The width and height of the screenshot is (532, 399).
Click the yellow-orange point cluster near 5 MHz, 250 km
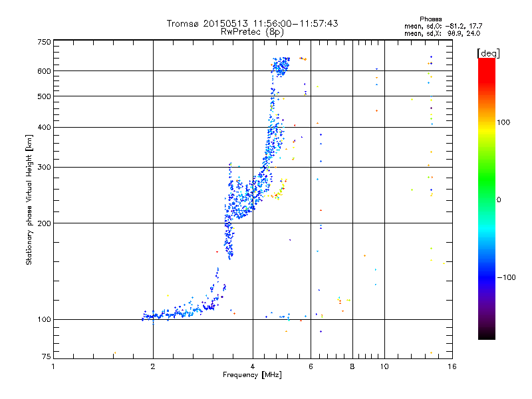[x=279, y=191]
